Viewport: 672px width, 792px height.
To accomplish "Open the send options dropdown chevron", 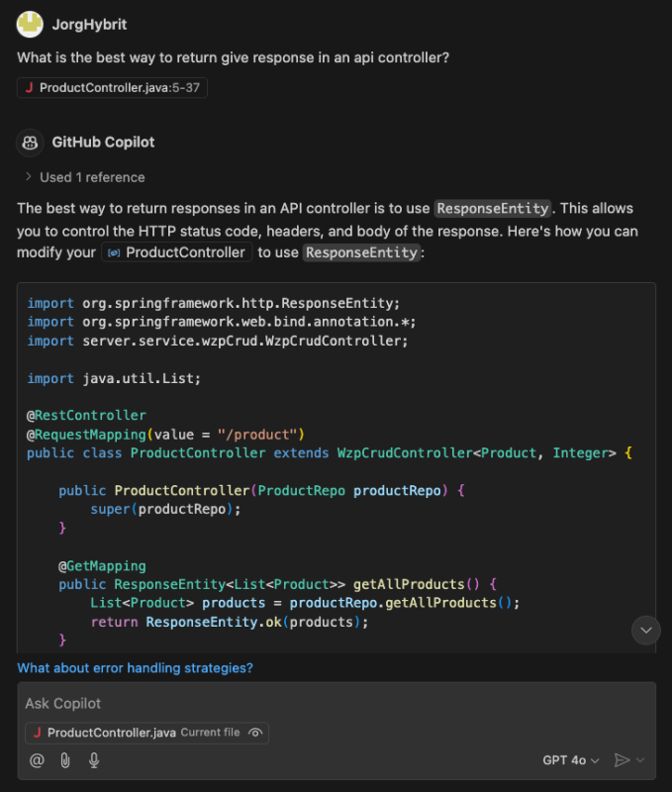I will [x=641, y=760].
